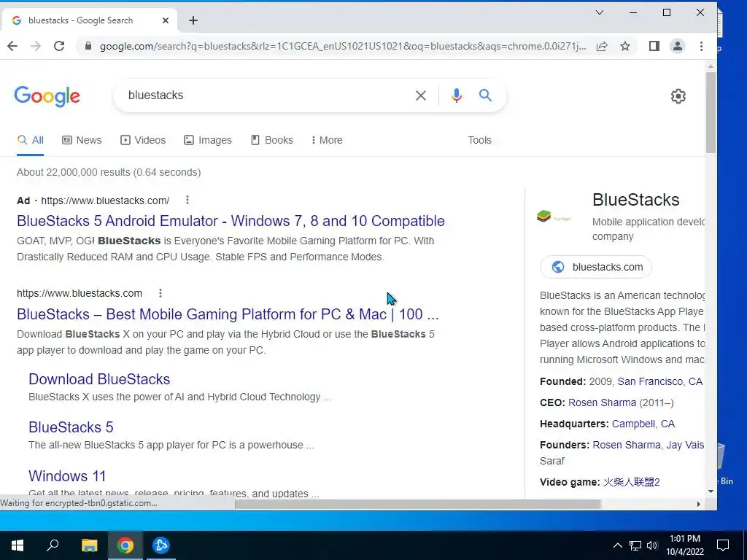
Task: Select the All results tab
Action: point(31,140)
